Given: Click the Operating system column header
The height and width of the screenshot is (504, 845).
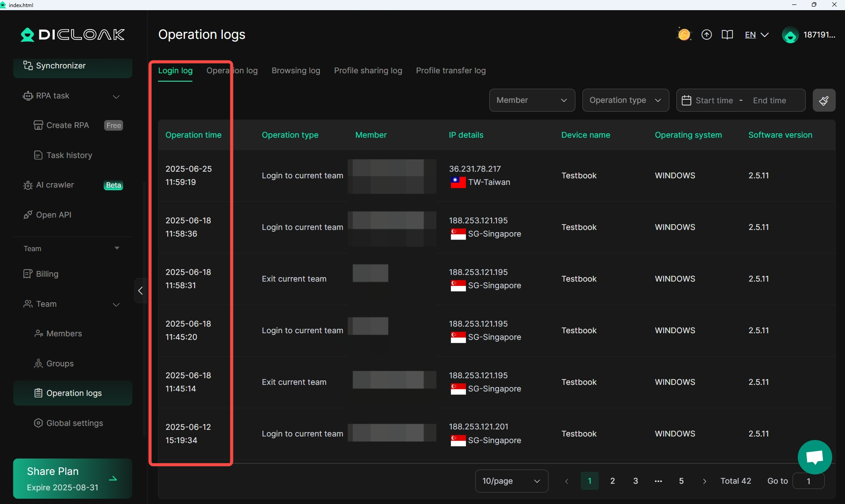Looking at the screenshot, I should (688, 135).
